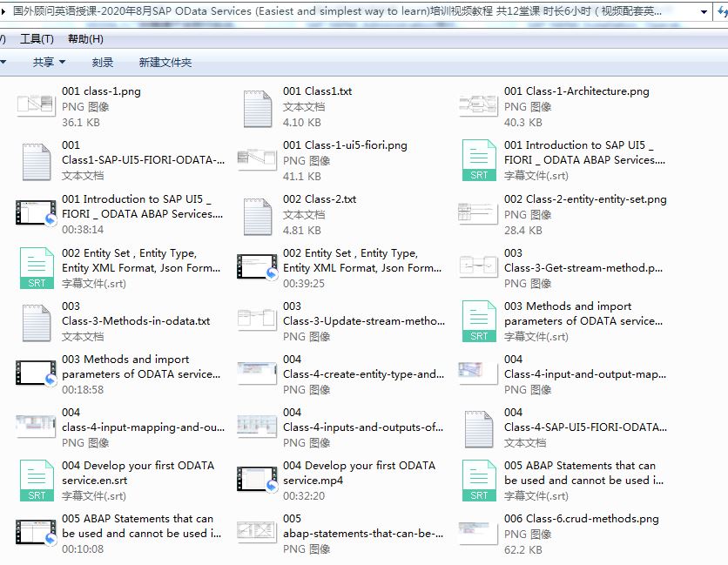728x565 pixels.
Task: Click the 40.3 KB size label
Action: [523, 123]
